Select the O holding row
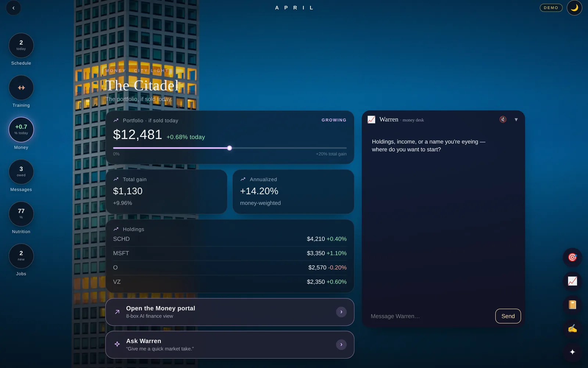This screenshot has height=368, width=588. click(230, 268)
